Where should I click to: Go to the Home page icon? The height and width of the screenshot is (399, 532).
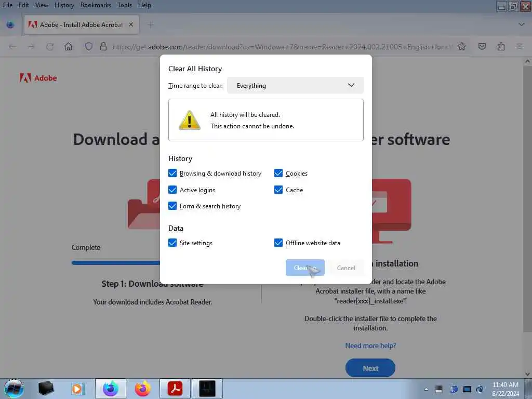(68, 46)
